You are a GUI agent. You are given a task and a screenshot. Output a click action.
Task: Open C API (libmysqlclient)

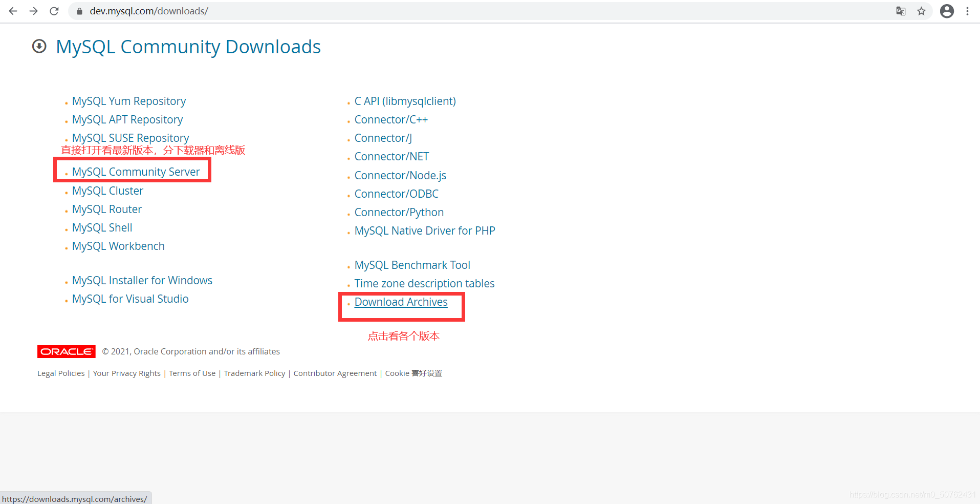[405, 101]
